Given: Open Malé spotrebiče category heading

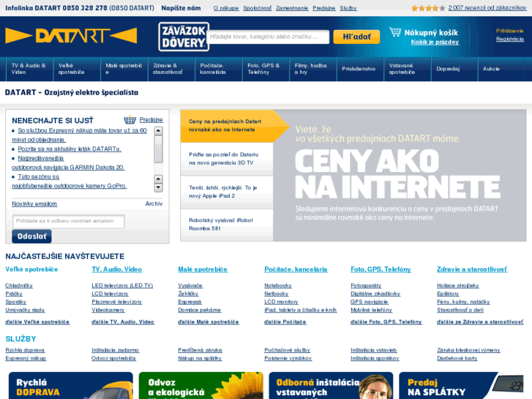Looking at the screenshot, I should (203, 269).
